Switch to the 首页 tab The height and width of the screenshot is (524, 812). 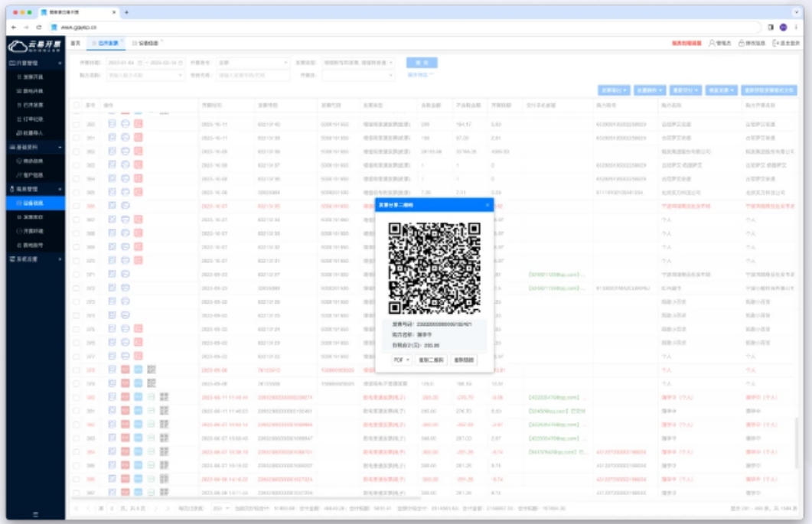(76, 43)
